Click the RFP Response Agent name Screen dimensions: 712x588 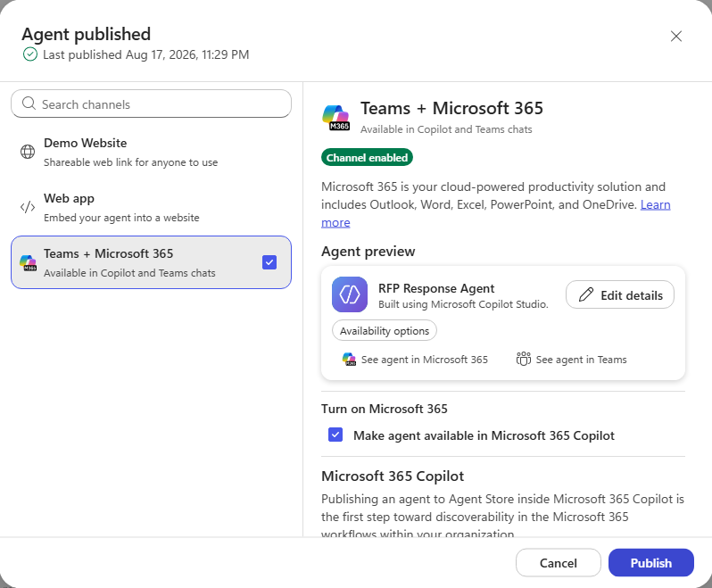(x=436, y=288)
